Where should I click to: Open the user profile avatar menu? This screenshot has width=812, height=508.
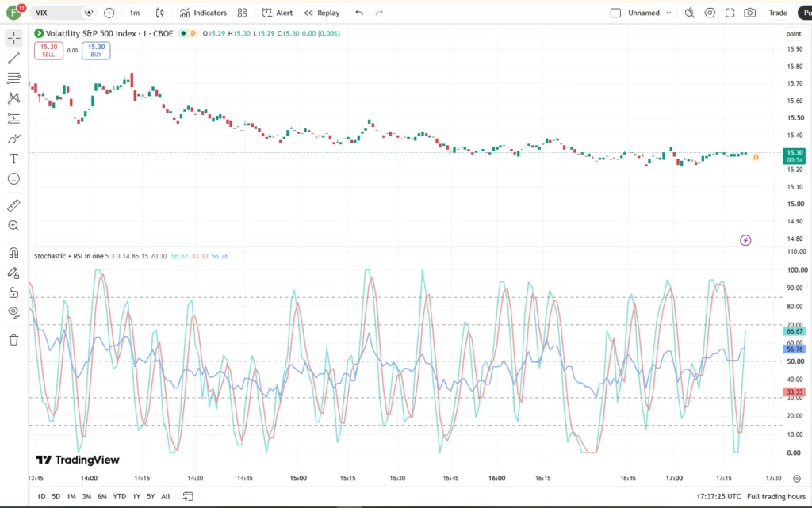click(x=14, y=13)
